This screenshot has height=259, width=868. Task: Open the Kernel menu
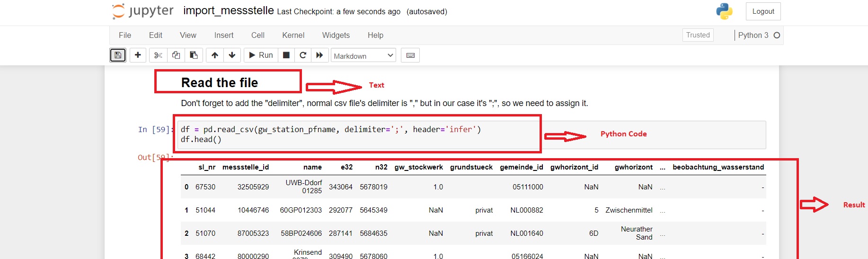click(293, 35)
